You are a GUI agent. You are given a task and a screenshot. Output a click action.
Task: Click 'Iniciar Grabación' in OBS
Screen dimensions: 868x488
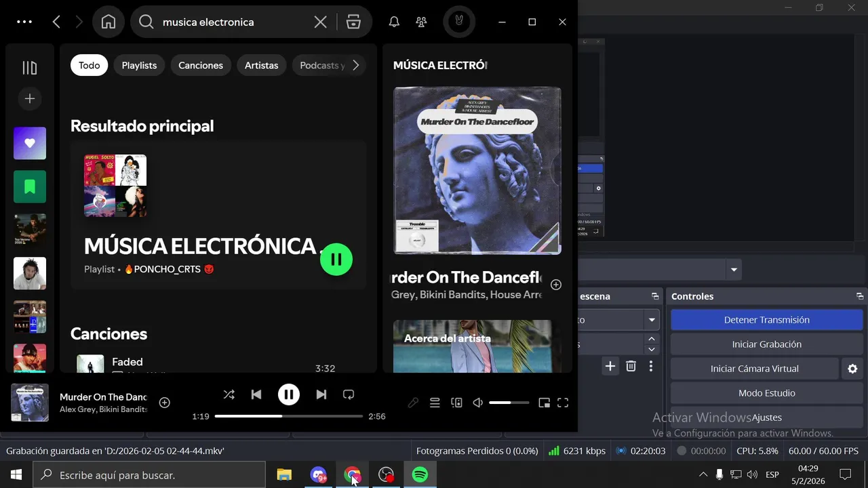767,344
